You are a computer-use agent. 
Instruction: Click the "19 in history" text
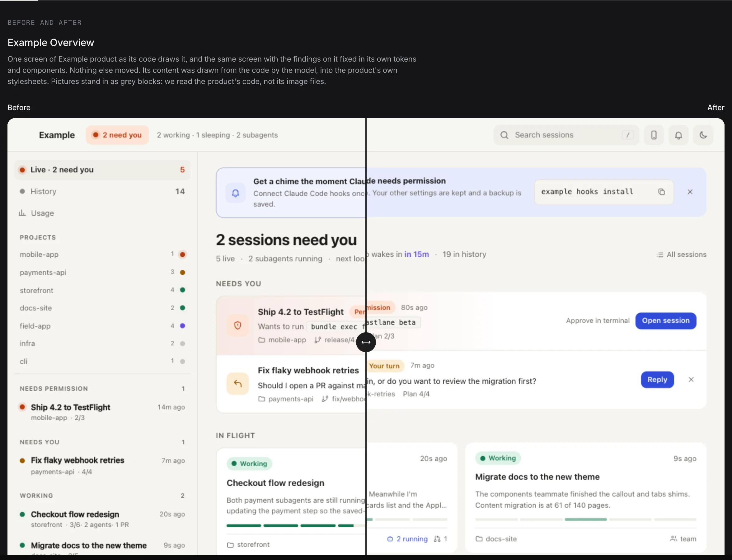click(464, 254)
